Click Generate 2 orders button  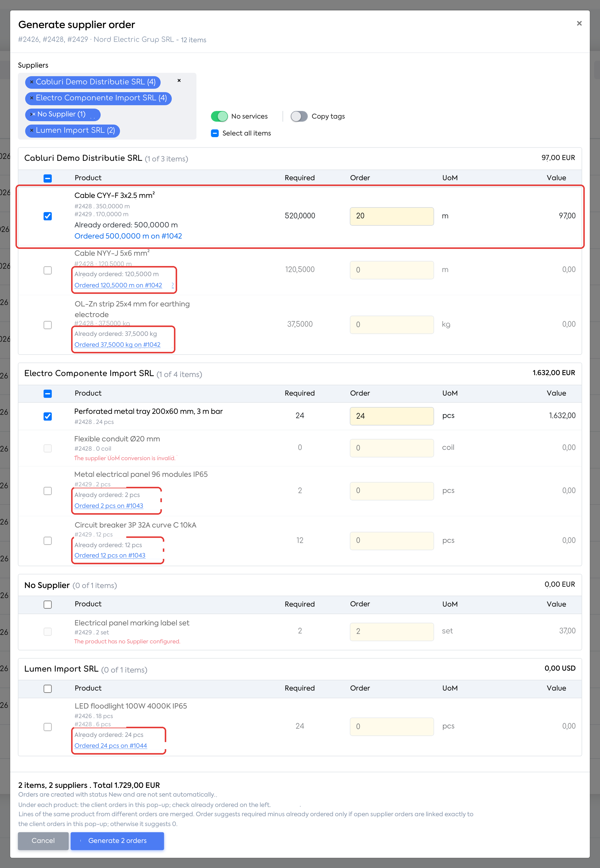pos(117,840)
